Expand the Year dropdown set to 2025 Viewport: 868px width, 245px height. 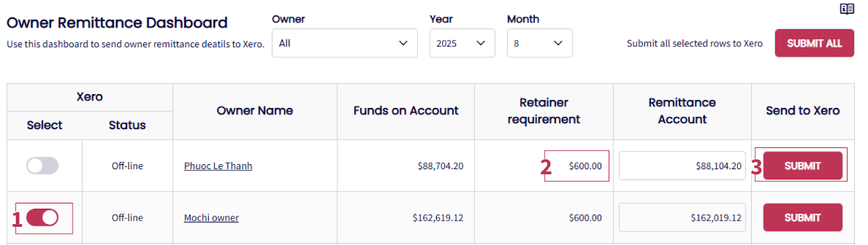coord(462,43)
